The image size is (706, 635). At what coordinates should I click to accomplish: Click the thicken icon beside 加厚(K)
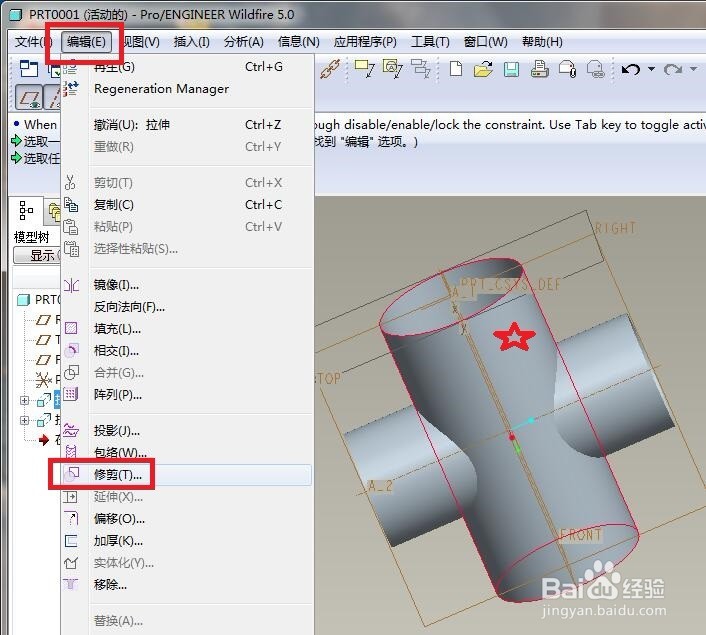(71, 540)
